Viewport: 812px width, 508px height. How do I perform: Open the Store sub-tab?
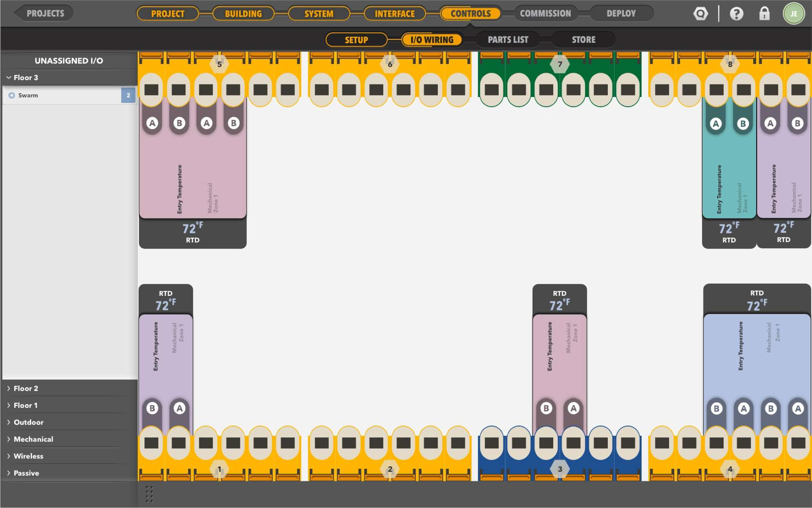click(583, 40)
